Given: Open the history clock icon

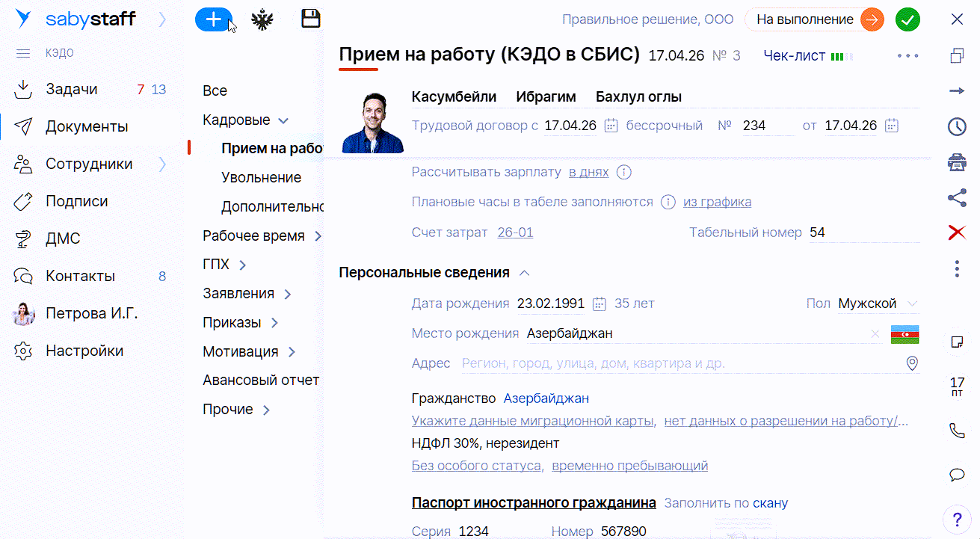Looking at the screenshot, I should pos(956,126).
